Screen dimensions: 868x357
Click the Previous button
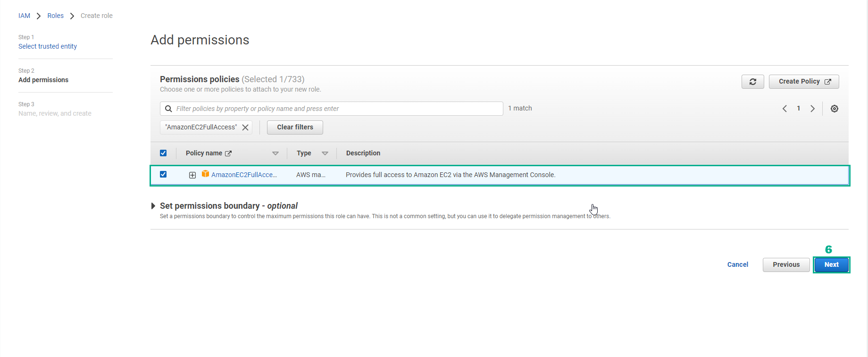786,265
